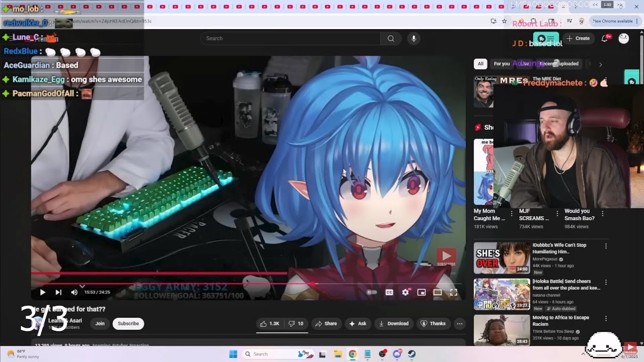This screenshot has height=362, width=644.
Task: Open YouTube notifications bell
Action: point(605,38)
